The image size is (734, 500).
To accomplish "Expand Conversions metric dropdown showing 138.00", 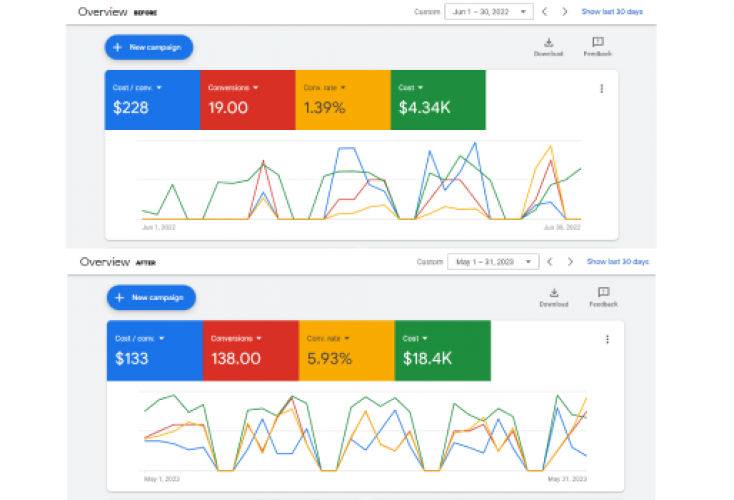I will (236, 338).
